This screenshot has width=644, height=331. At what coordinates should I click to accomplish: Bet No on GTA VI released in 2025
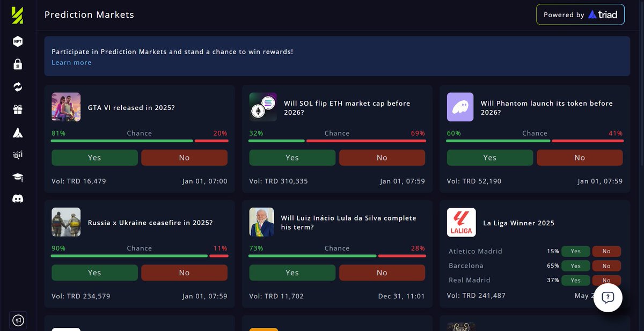click(184, 158)
